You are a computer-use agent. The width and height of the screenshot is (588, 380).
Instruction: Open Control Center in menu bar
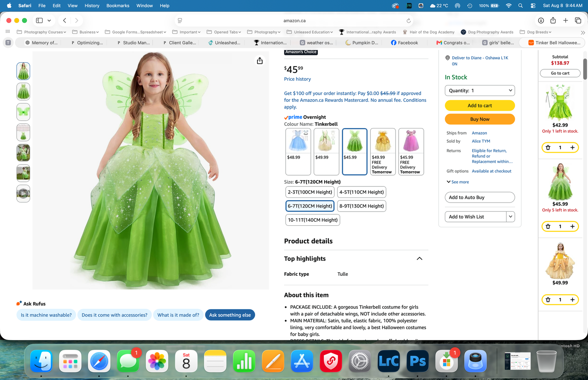tap(533, 5)
